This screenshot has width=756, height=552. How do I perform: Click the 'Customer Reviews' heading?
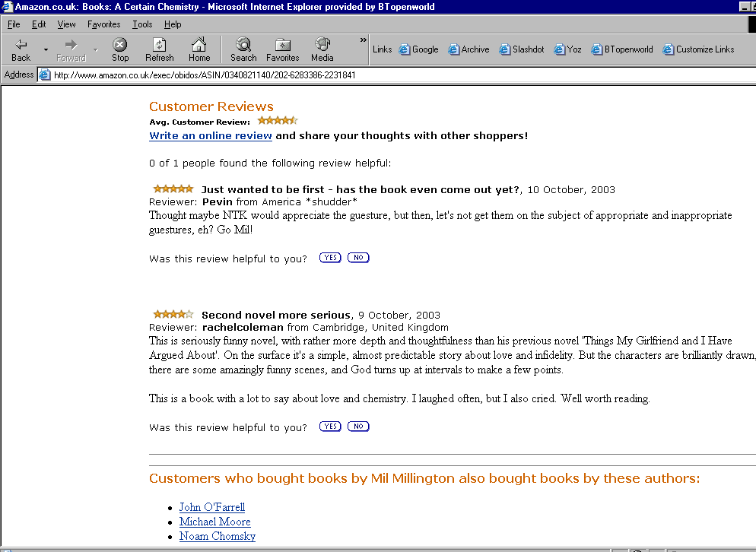[211, 106]
